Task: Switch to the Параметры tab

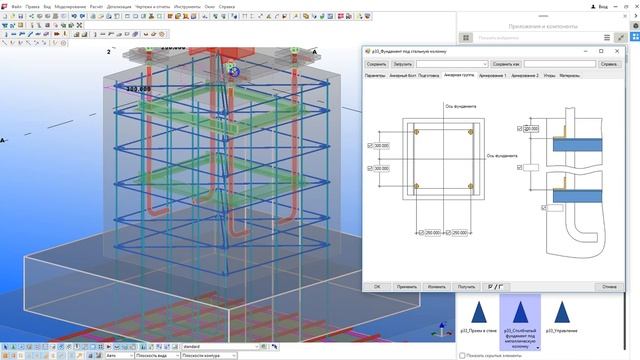Action: [374, 76]
